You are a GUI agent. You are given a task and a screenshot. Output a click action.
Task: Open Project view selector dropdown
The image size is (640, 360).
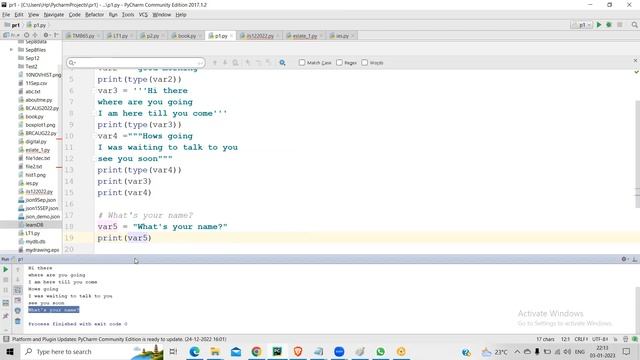[11, 36]
